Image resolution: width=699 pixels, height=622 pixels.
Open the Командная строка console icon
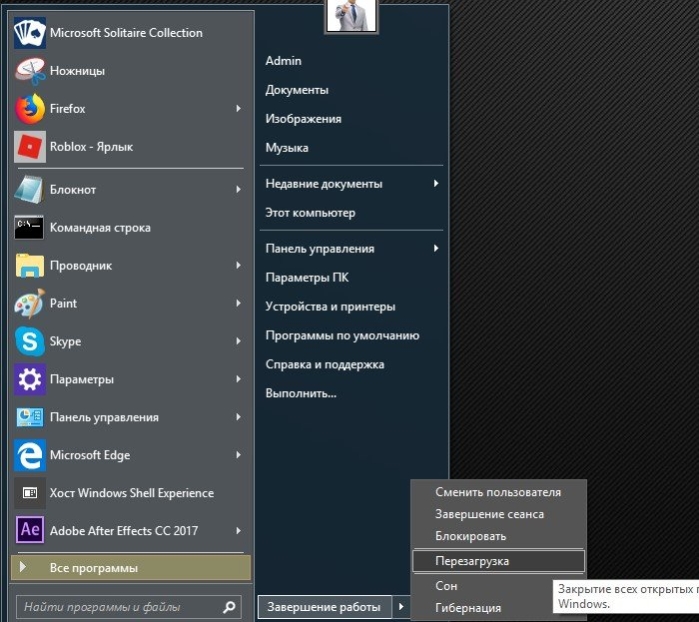pyautogui.click(x=29, y=227)
